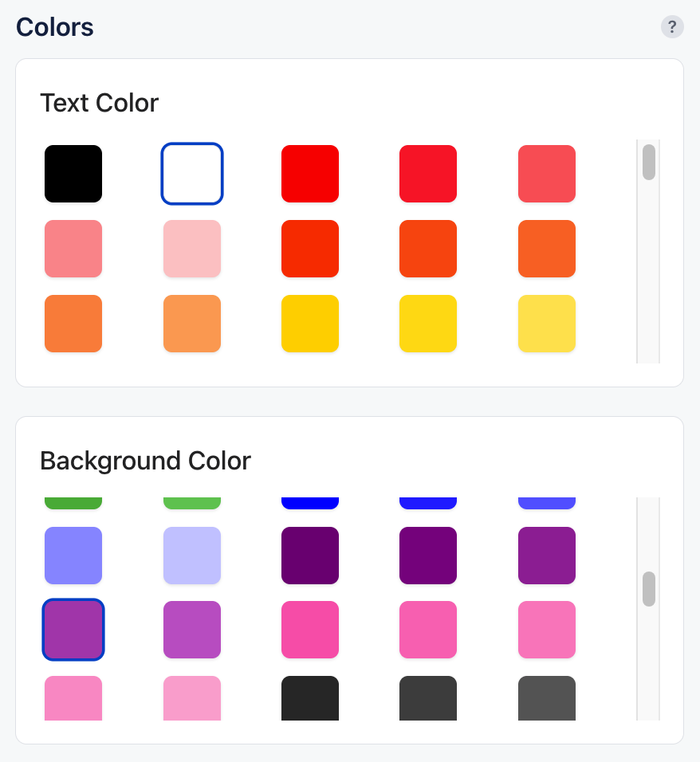Click the Background Color scrollbar thumb
Screen dimensions: 700x762
649,589
